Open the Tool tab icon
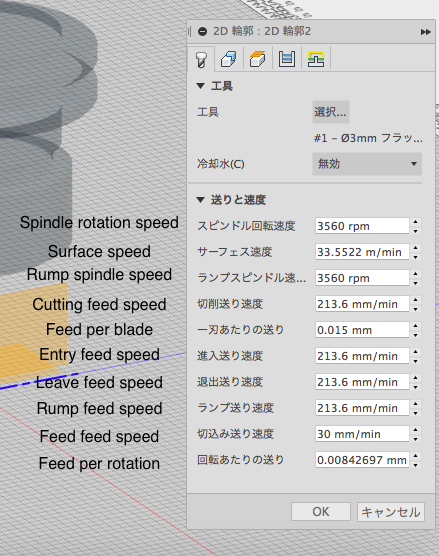Screen dimensions: 439x556 201,59
